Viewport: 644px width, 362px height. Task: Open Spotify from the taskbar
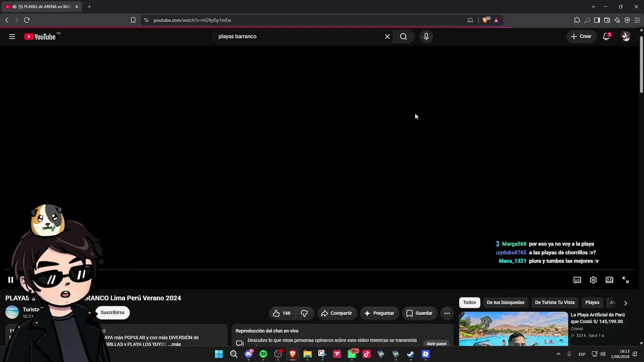pyautogui.click(x=263, y=354)
